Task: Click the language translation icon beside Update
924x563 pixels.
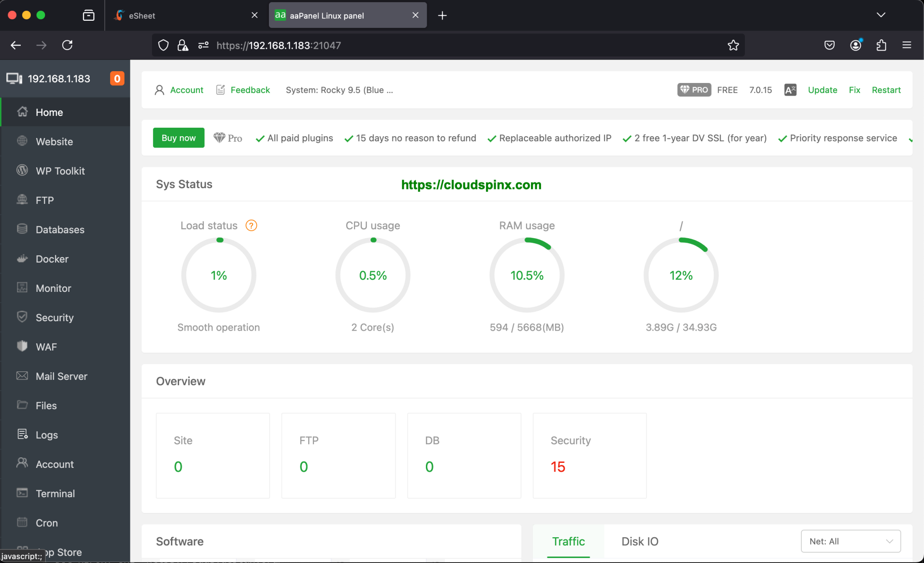Action: [x=790, y=90]
